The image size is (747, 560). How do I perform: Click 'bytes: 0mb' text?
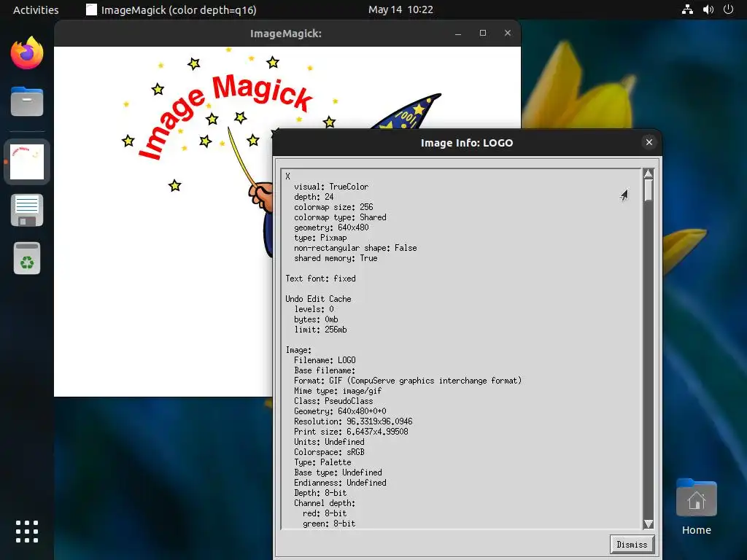pyautogui.click(x=316, y=319)
